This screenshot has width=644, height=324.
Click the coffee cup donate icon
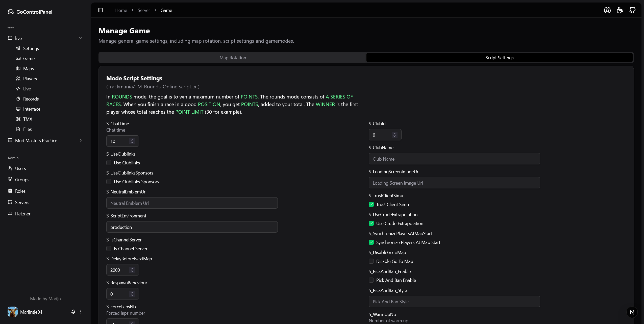(620, 10)
